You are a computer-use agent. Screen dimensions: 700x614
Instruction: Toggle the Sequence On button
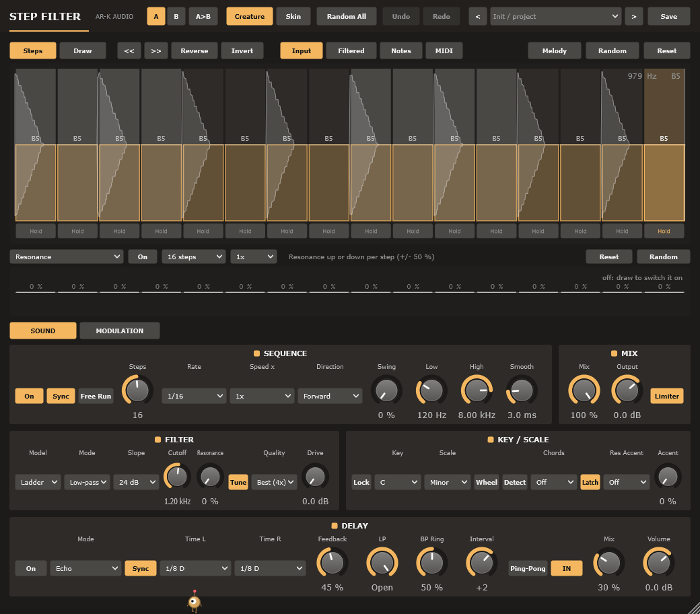[x=29, y=396]
